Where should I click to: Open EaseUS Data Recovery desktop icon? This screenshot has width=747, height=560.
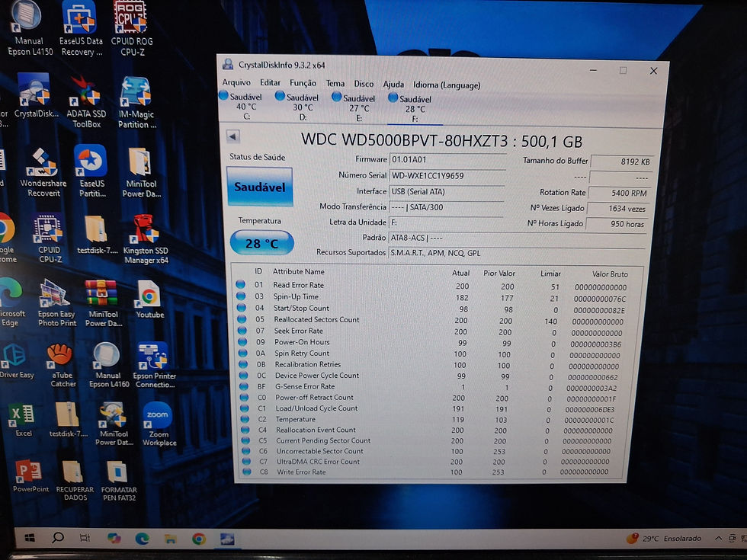coord(81,29)
